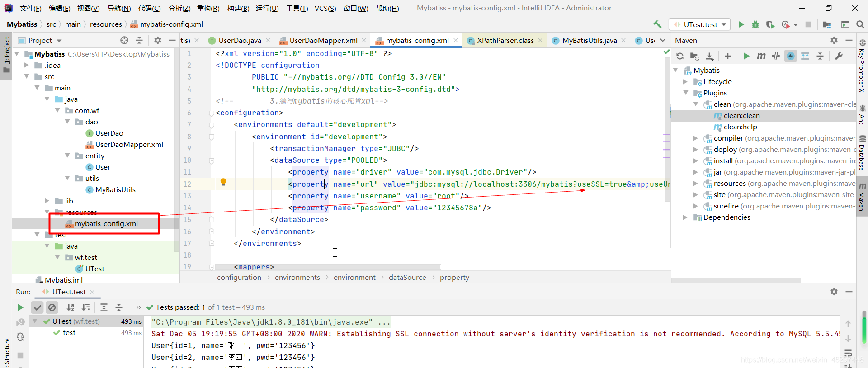Run UTest.test with the green play button
This screenshot has width=868, height=368.
pyautogui.click(x=741, y=24)
